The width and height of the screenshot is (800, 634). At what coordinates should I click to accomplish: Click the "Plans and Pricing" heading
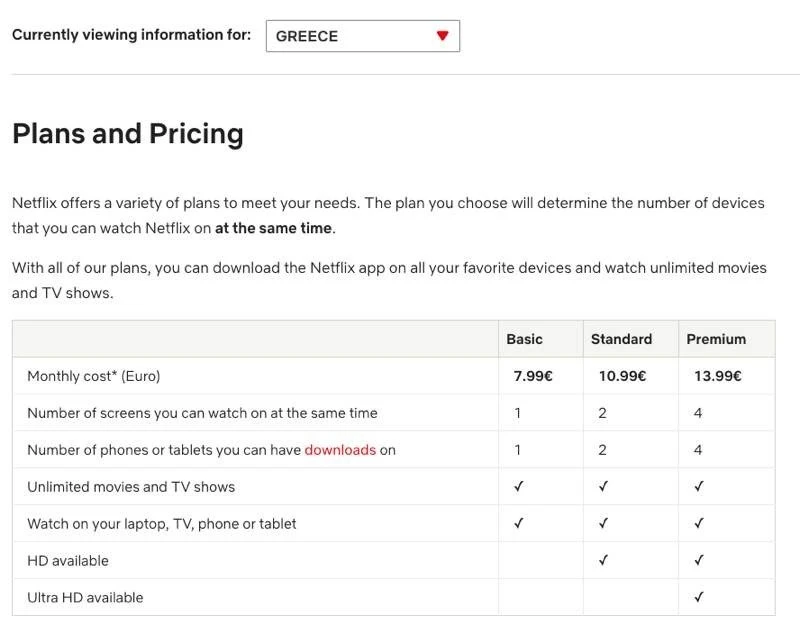(x=128, y=134)
